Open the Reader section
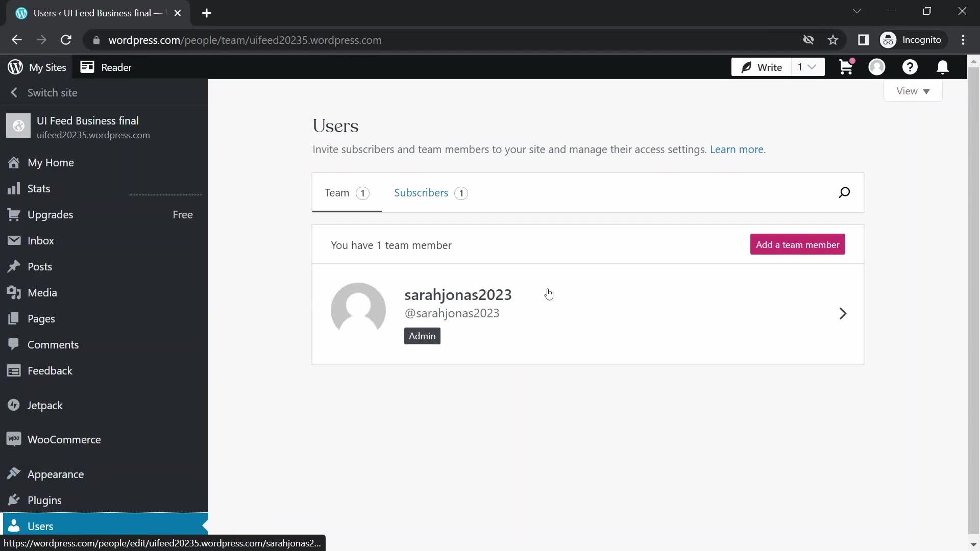The width and height of the screenshot is (980, 551). [116, 67]
